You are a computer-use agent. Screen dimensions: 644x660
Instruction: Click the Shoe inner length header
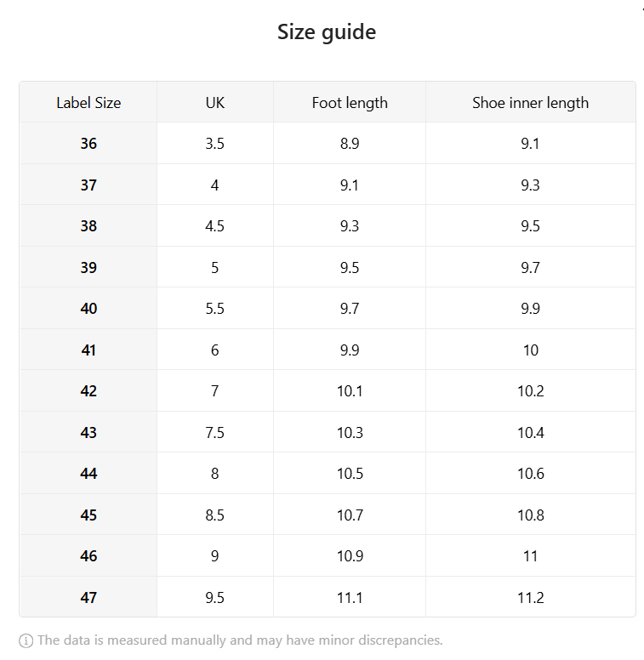click(x=530, y=103)
